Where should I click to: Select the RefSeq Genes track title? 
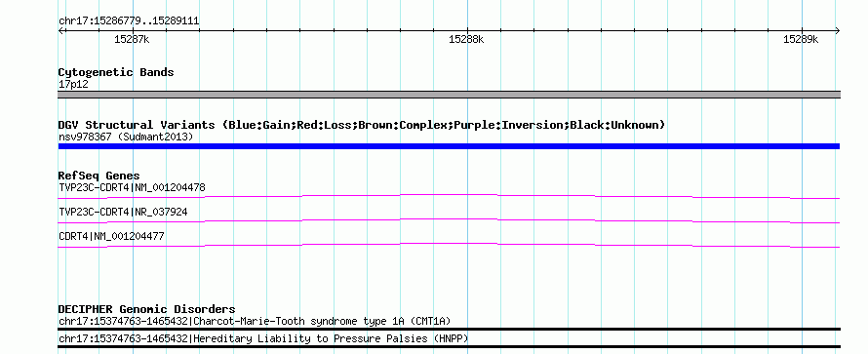[99, 176]
